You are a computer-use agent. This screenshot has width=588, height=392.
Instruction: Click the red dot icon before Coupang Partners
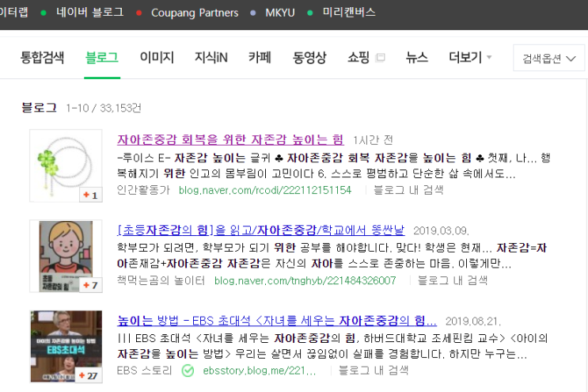click(139, 13)
